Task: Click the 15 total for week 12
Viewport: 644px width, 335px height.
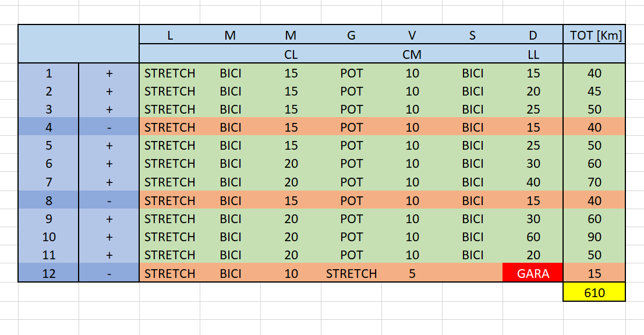Action: (594, 273)
